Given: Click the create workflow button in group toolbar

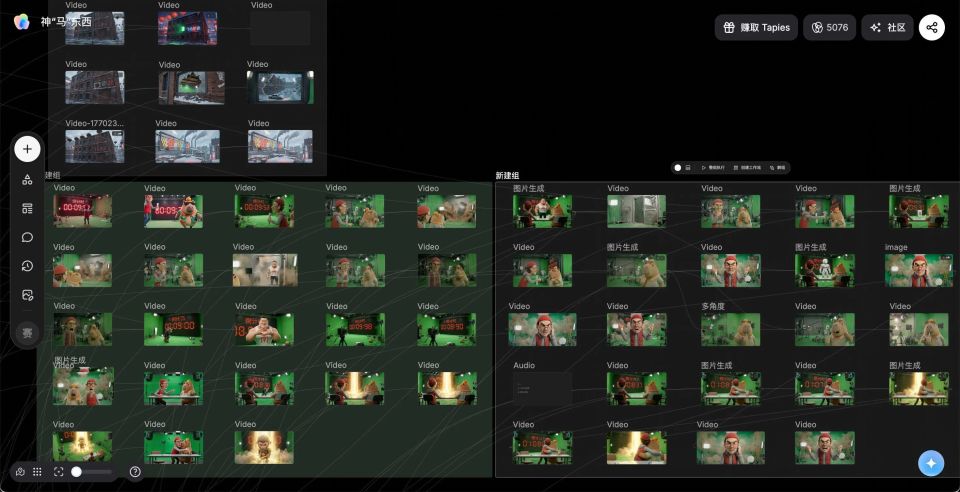Looking at the screenshot, I should click(748, 168).
